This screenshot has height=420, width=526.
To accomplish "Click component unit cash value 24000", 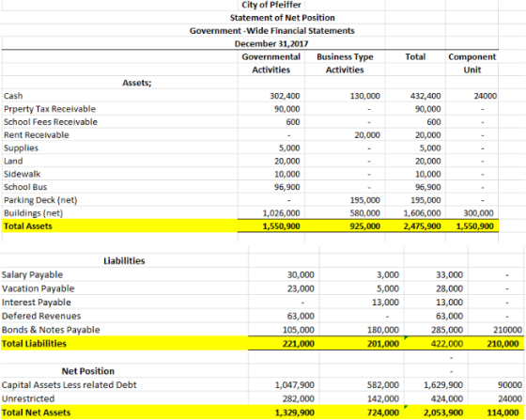I will 485,96.
